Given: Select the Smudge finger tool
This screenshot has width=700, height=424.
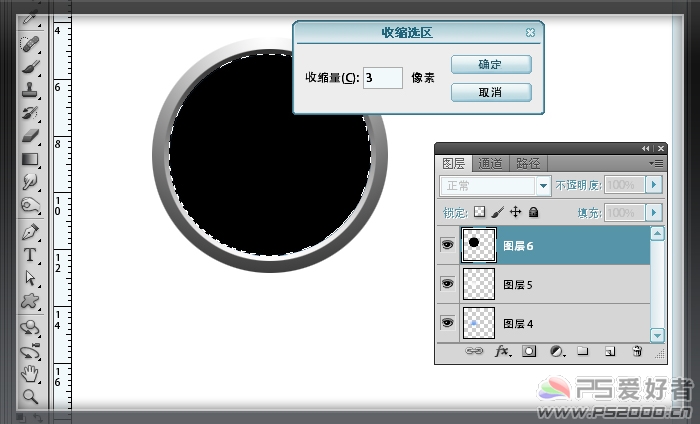Looking at the screenshot, I should click(30, 182).
